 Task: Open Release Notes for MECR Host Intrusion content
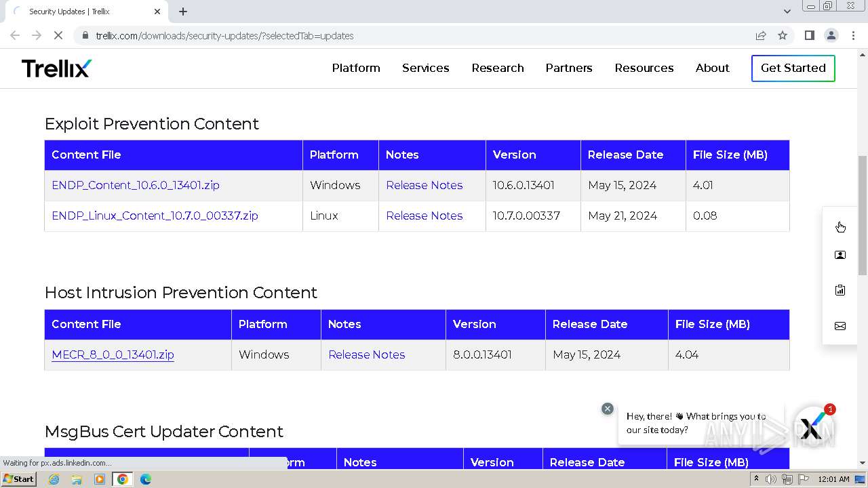367,354
